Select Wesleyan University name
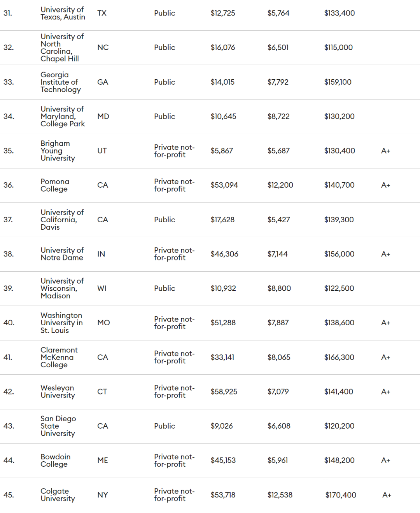The image size is (420, 513). [x=58, y=391]
